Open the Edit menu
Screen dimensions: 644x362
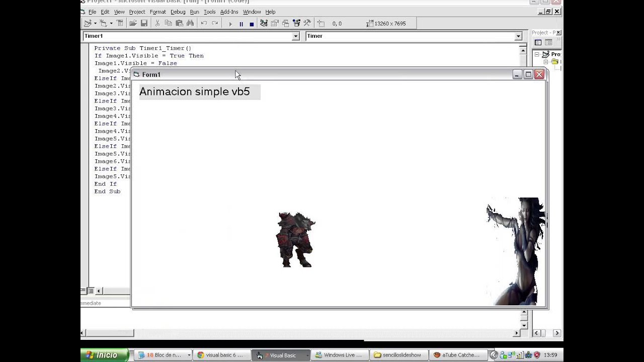[x=105, y=12]
